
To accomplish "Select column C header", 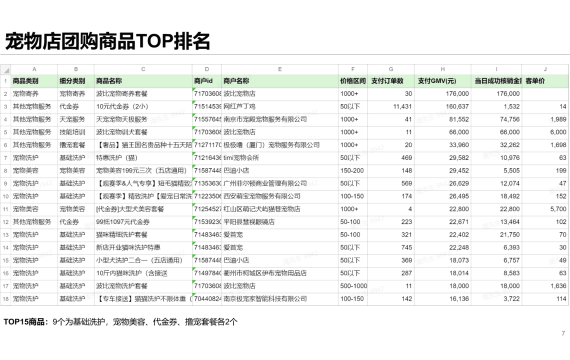I will (x=143, y=69).
